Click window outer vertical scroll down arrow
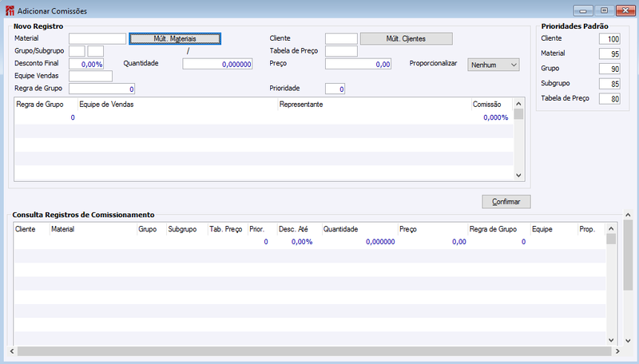Image resolution: width=639 pixels, height=364 pixels. [628, 340]
